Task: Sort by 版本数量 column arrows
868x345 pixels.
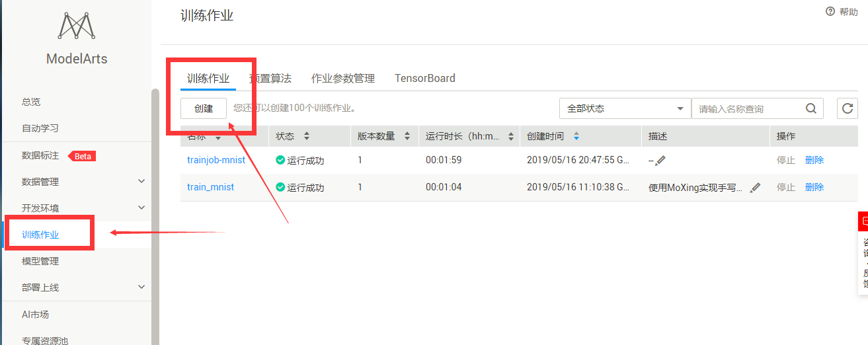Action: click(407, 136)
